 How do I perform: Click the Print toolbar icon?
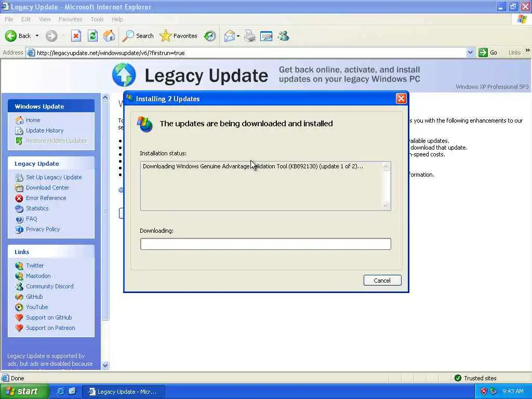point(250,36)
